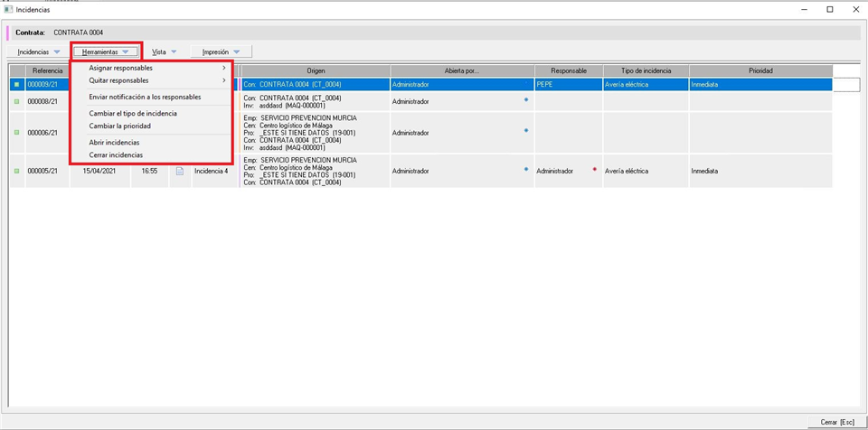Image resolution: width=868 pixels, height=430 pixels.
Task: Click the Incidencias window title icon
Action: [x=8, y=9]
